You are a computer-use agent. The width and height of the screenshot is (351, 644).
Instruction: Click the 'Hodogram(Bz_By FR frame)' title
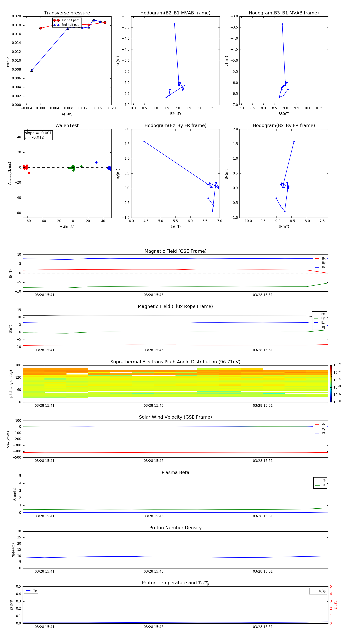175,125
